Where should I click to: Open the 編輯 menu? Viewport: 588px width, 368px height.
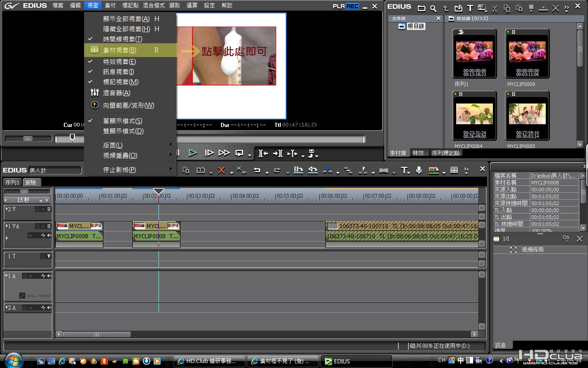[x=75, y=6]
